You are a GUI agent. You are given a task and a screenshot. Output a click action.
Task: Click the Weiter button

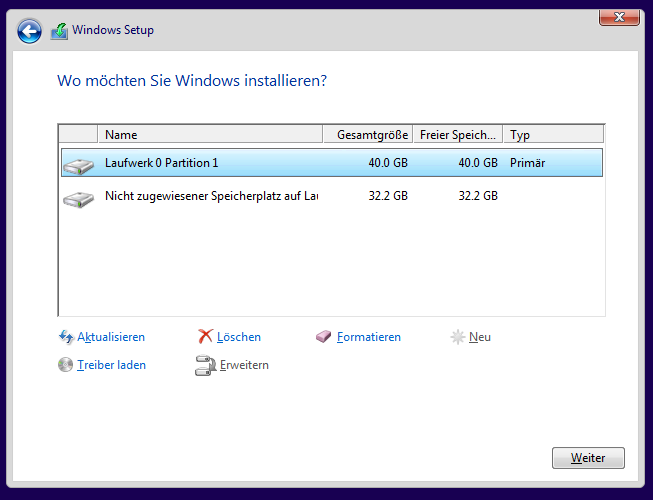click(588, 458)
